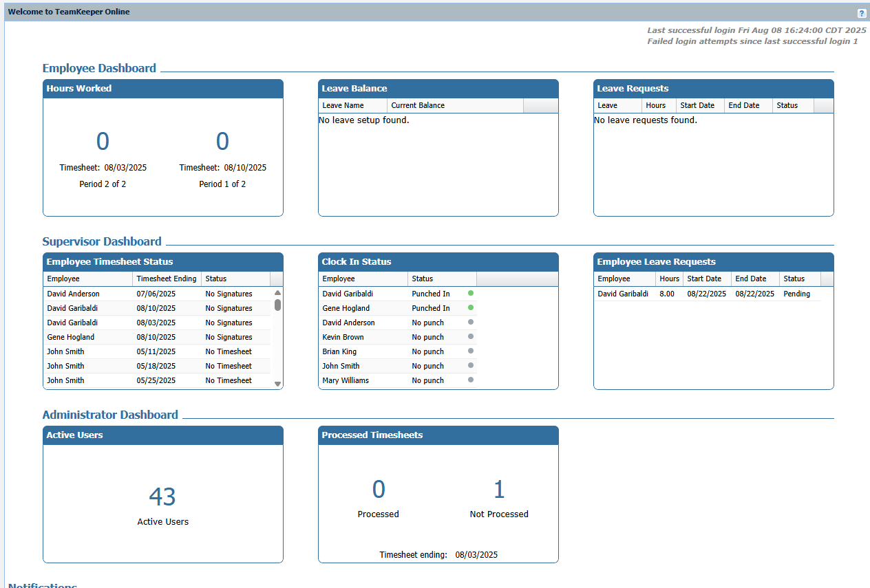The image size is (870, 588).
Task: Click gray status dot for David Anderson
Action: [471, 322]
